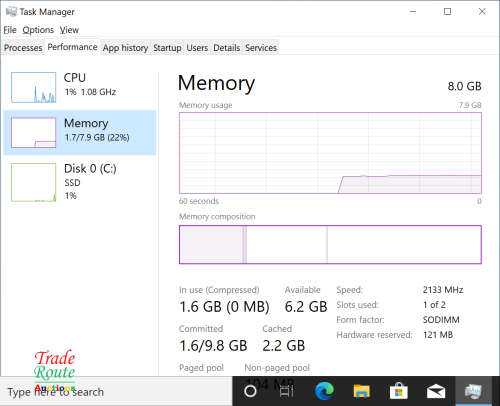Select the CPU mini graph thumbnail
This screenshot has height=406, width=500.
tap(33, 87)
